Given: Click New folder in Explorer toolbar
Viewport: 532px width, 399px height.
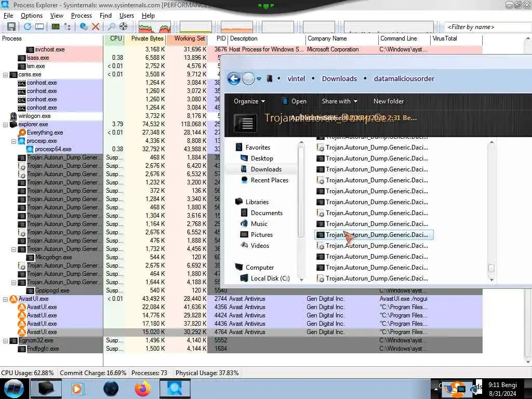Looking at the screenshot, I should coord(389,101).
